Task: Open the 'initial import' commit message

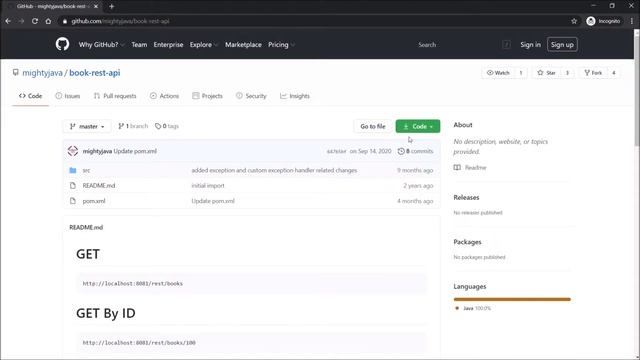Action: coord(208,185)
